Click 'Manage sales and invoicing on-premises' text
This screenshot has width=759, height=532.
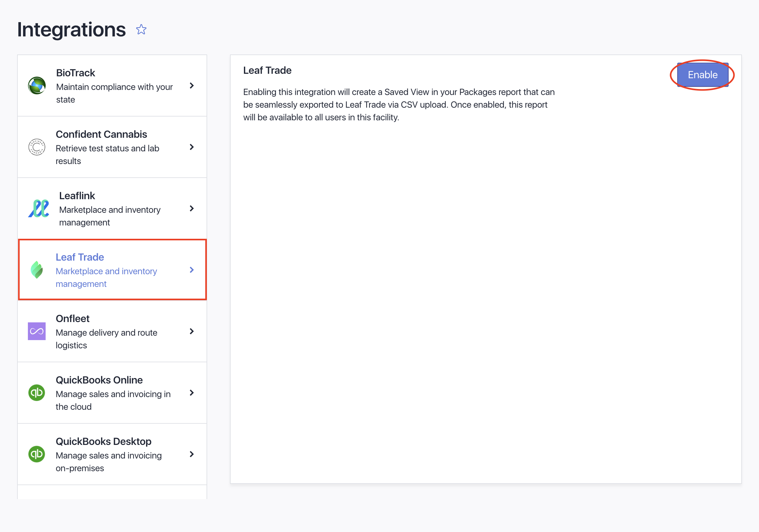[109, 462]
